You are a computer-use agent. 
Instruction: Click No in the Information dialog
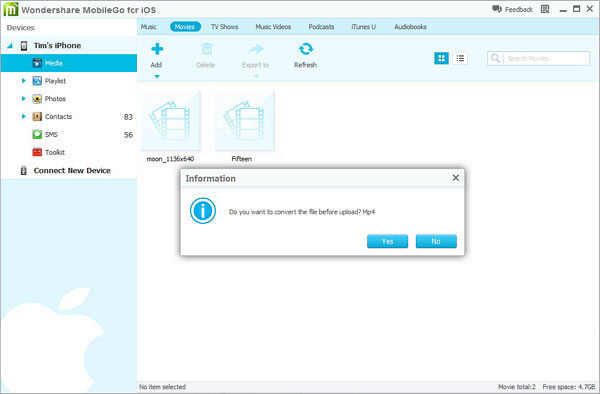(436, 241)
